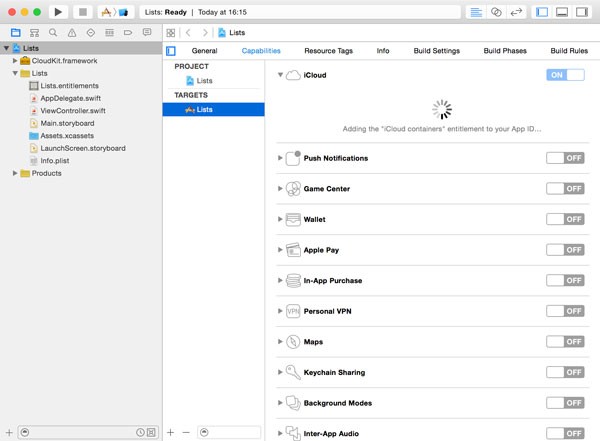Open ViewController.swift file
The height and width of the screenshot is (441, 600).
coord(73,111)
